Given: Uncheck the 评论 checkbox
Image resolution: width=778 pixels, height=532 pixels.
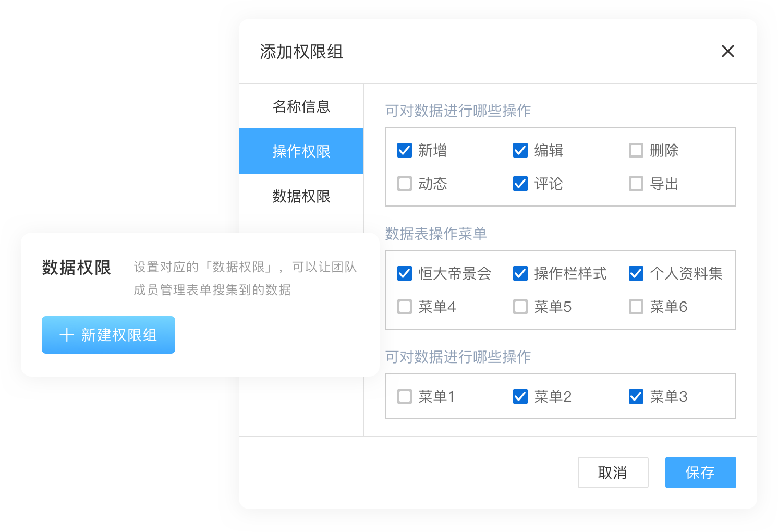Looking at the screenshot, I should pyautogui.click(x=520, y=184).
